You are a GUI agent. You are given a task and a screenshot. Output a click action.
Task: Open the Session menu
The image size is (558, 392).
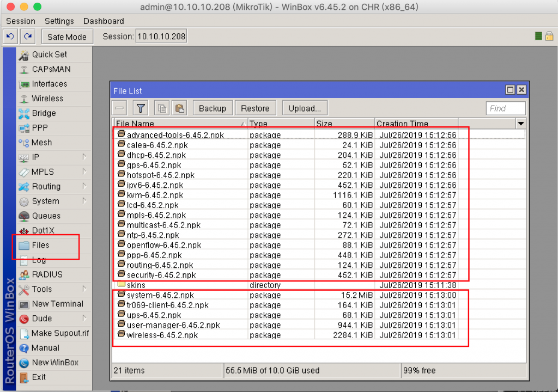click(x=21, y=21)
